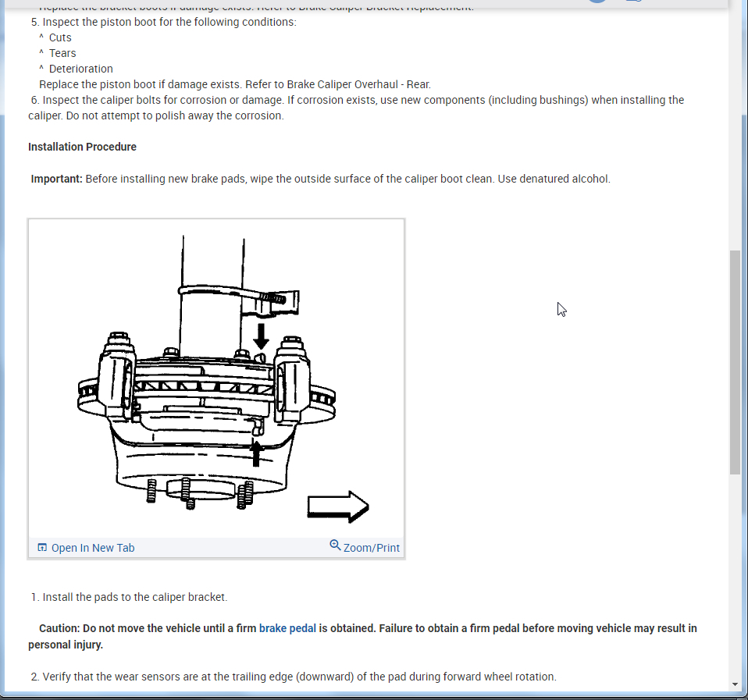This screenshot has width=748, height=700.
Task: Click step 6 about caliper bolts corrosion
Action: coord(356,108)
